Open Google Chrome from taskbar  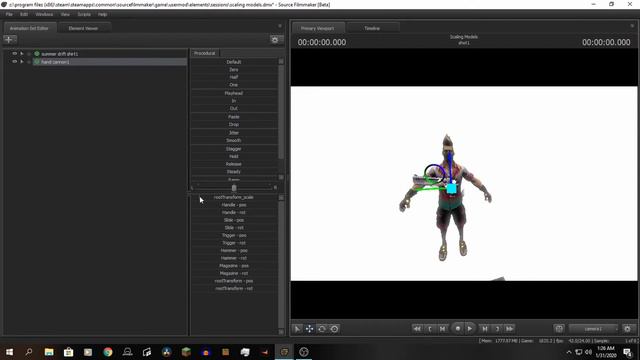pyautogui.click(x=108, y=352)
